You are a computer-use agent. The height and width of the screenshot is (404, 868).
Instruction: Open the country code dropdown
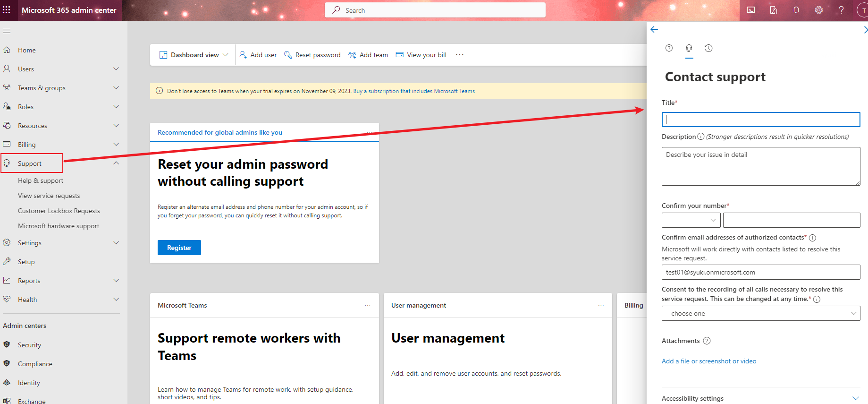point(691,220)
